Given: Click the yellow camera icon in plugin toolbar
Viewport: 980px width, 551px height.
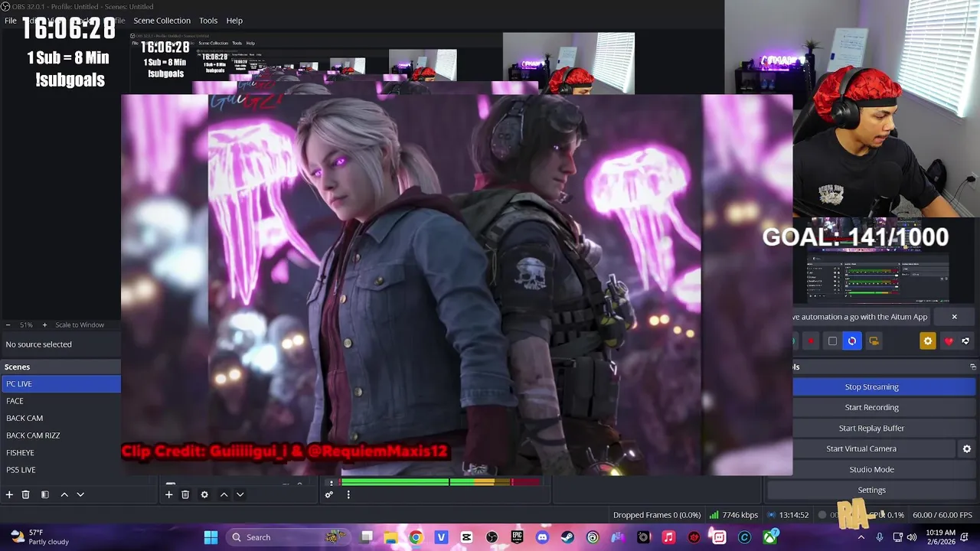Looking at the screenshot, I should pyautogui.click(x=874, y=341).
